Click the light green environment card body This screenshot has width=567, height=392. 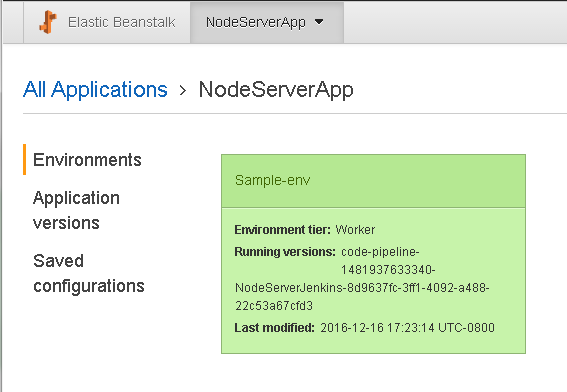click(x=373, y=281)
